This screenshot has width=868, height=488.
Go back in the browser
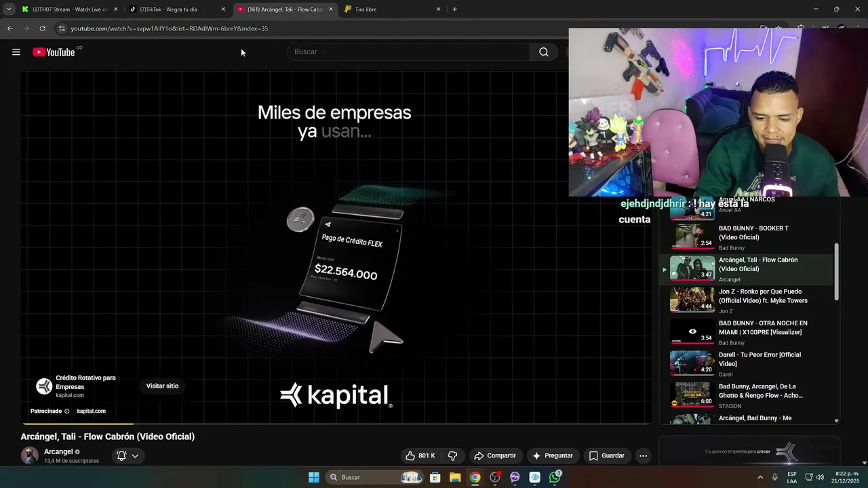tap(9, 28)
